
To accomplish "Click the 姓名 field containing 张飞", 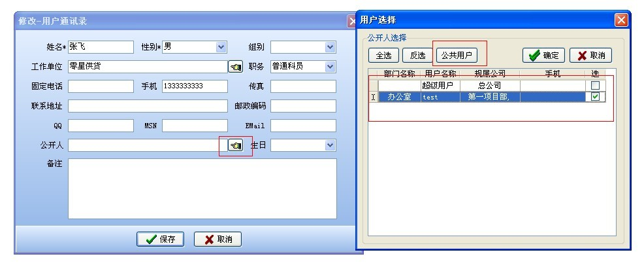I will (x=101, y=47).
